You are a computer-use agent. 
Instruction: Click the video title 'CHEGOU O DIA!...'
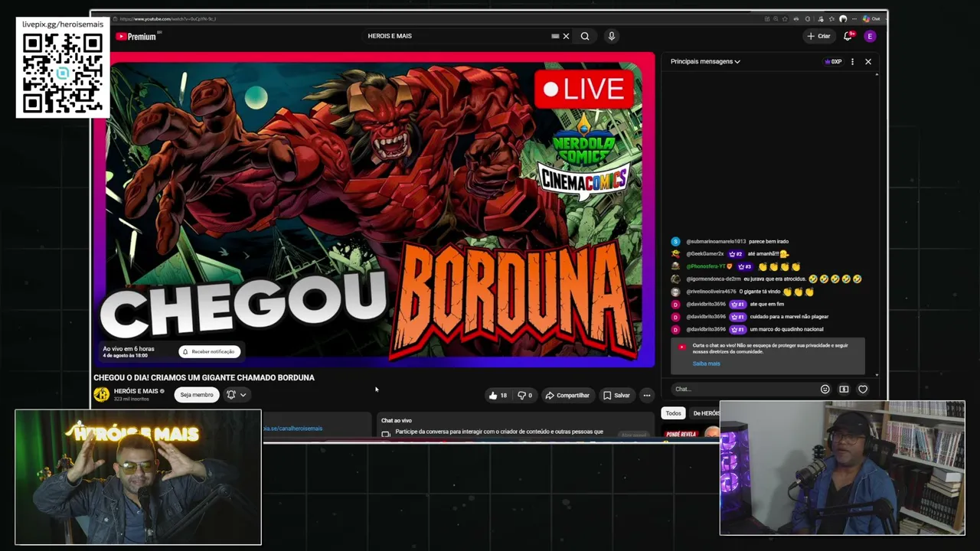[x=204, y=378]
